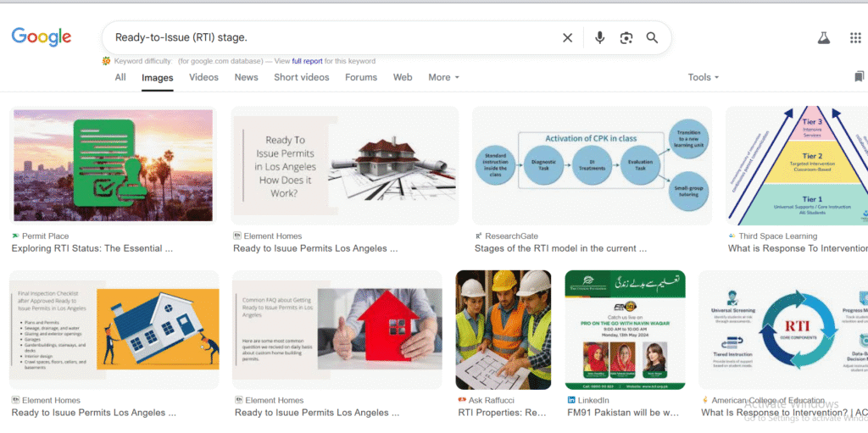Open the Tier pyramid thumbnail
This screenshot has height=433, width=868.
pos(797,165)
